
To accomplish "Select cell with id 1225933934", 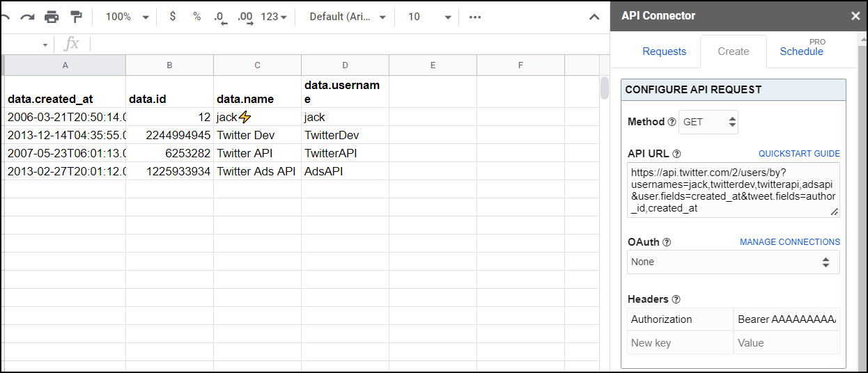I will point(169,171).
